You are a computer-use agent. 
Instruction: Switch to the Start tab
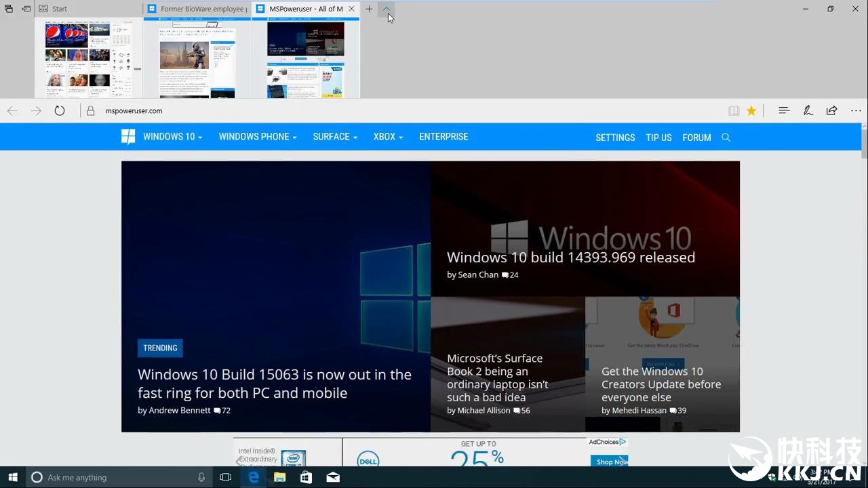coord(88,9)
